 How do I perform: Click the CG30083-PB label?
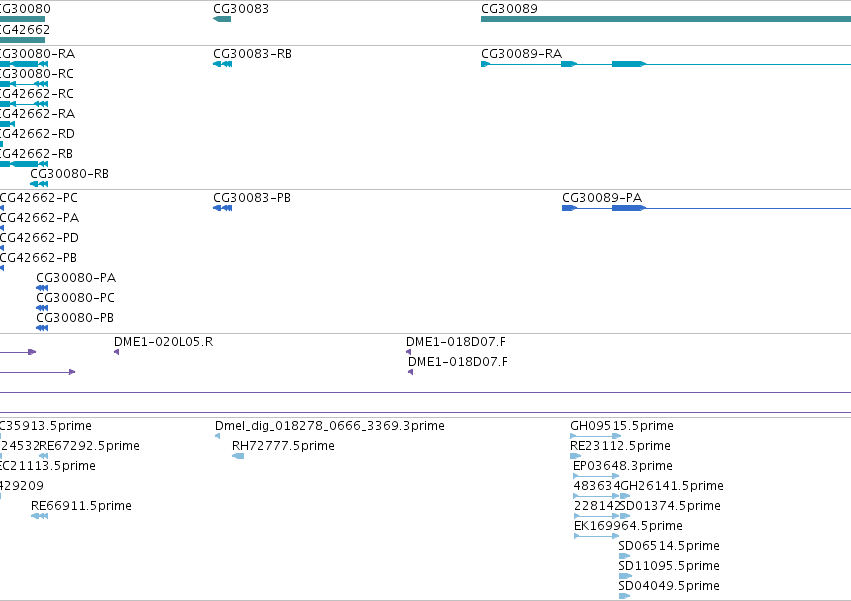[x=252, y=198]
